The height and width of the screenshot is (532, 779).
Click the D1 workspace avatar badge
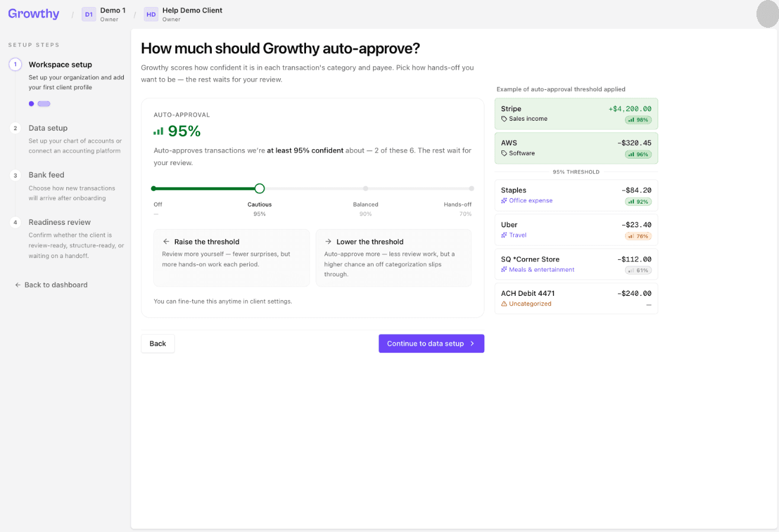[89, 15]
